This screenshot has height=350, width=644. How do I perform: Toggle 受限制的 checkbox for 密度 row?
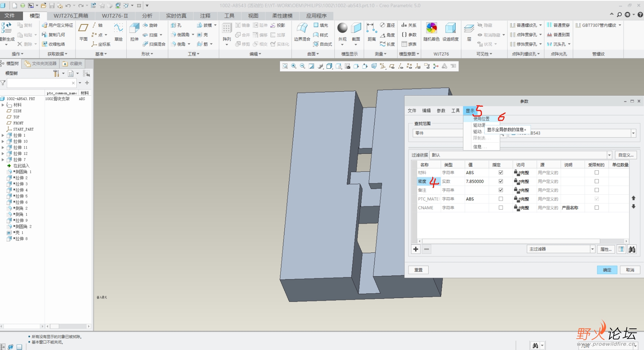point(597,181)
